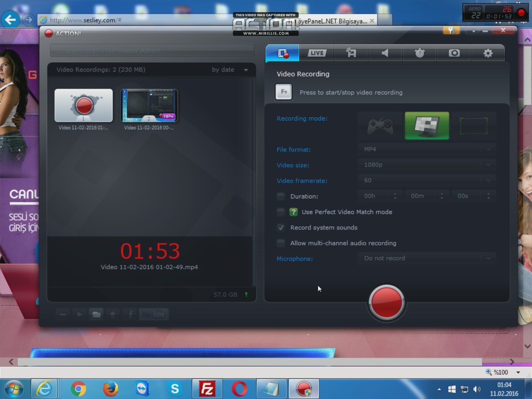Click the browser Forward arrow button
The height and width of the screenshot is (399, 532).
(28, 20)
